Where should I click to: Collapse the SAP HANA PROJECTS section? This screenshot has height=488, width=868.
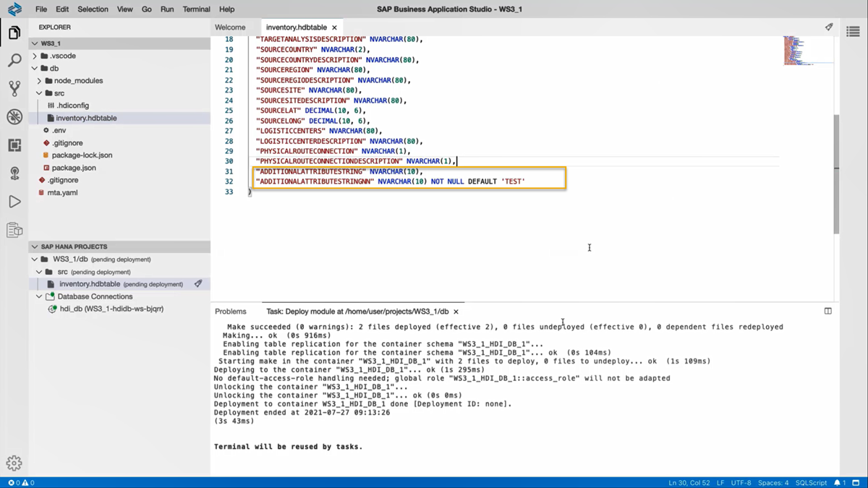pos(35,247)
